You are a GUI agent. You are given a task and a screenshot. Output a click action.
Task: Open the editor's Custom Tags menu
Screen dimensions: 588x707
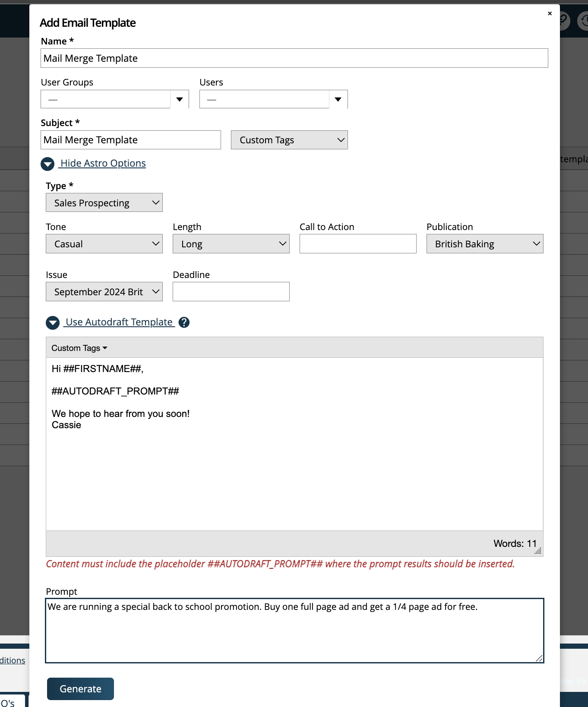(79, 348)
